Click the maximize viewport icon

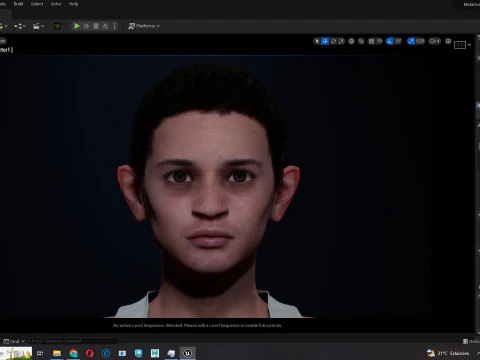[448, 41]
